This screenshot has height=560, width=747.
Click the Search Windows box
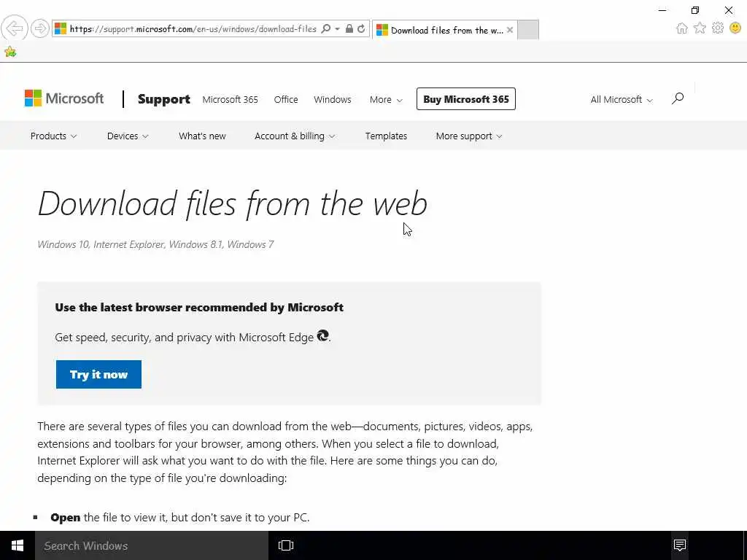click(x=152, y=545)
